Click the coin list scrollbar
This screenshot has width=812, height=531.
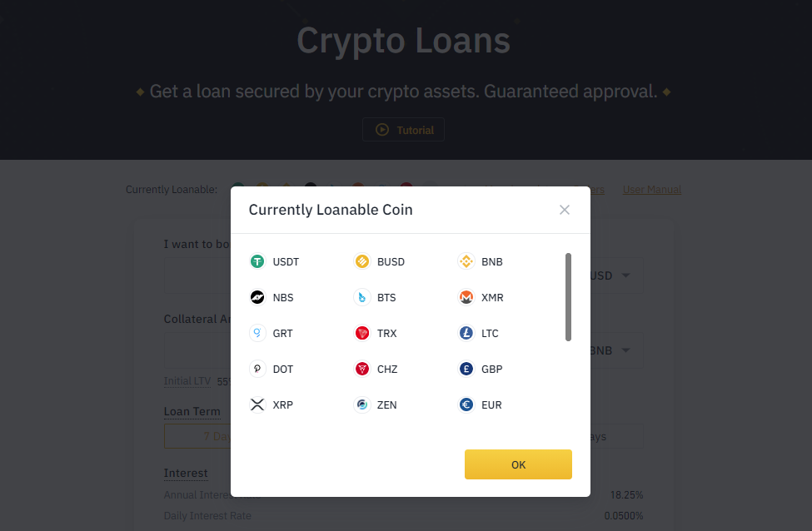568,297
